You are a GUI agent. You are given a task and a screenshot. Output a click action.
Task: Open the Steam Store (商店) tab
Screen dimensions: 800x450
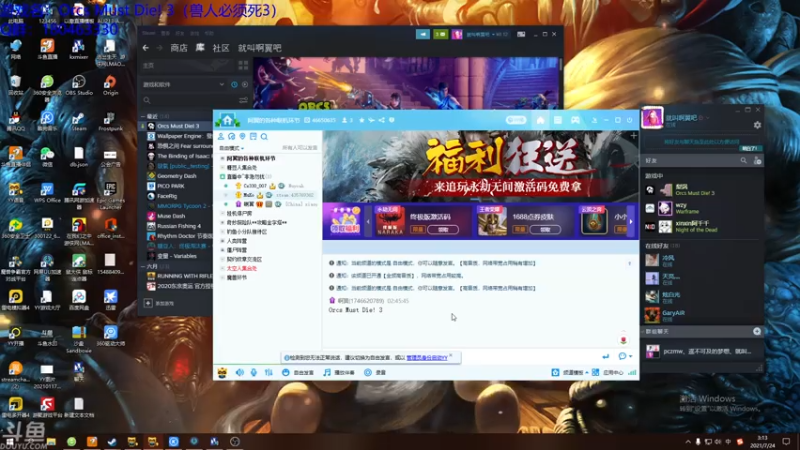coord(179,48)
